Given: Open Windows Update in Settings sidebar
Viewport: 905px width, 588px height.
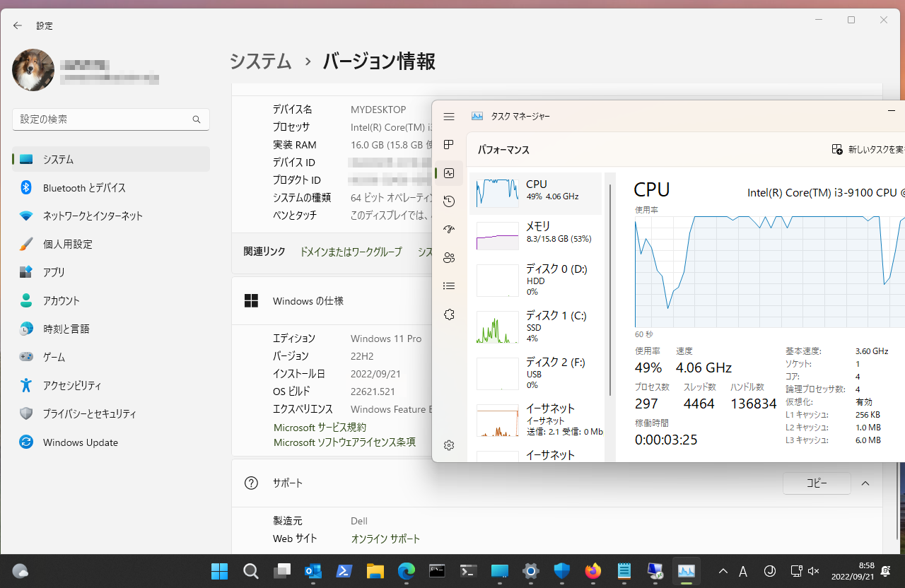Looking at the screenshot, I should [81, 442].
